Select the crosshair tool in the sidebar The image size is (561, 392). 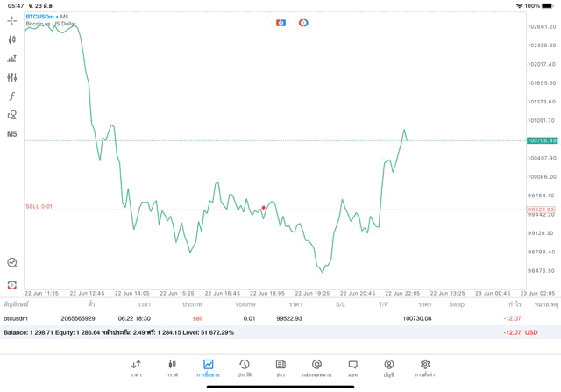(12, 20)
